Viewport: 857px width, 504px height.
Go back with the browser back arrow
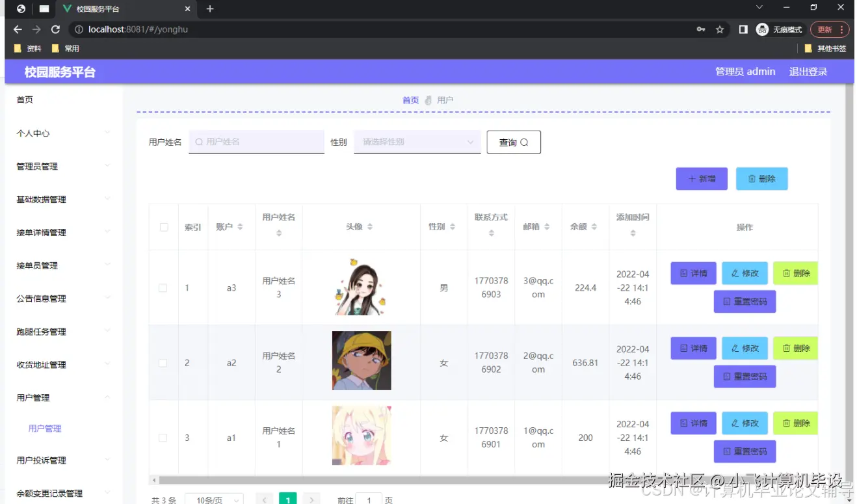pos(18,29)
